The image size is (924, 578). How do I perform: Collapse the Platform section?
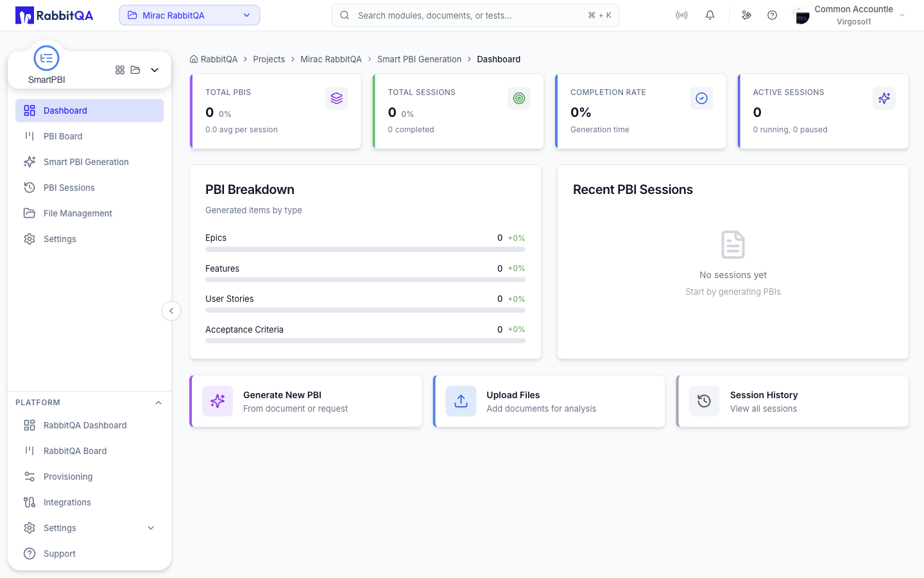click(158, 403)
